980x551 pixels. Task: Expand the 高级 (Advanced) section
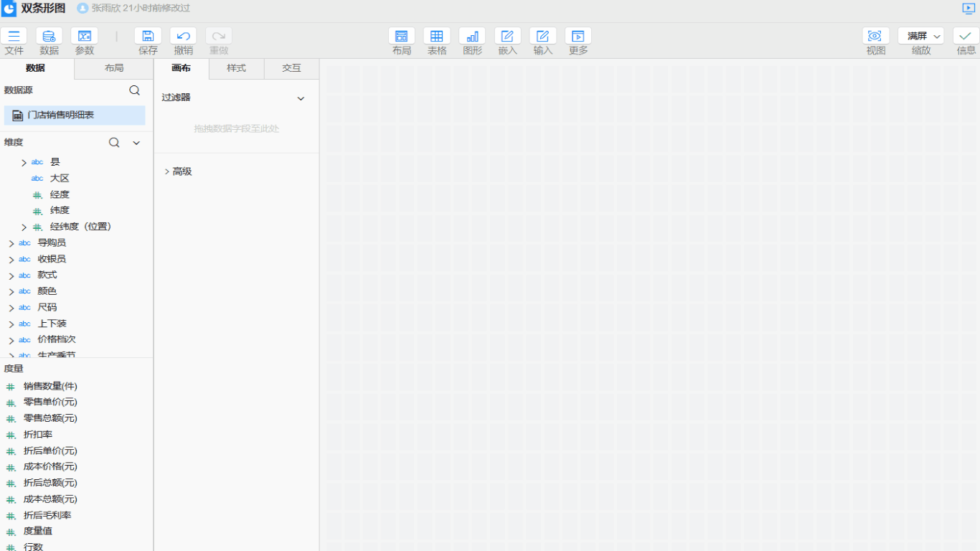167,171
